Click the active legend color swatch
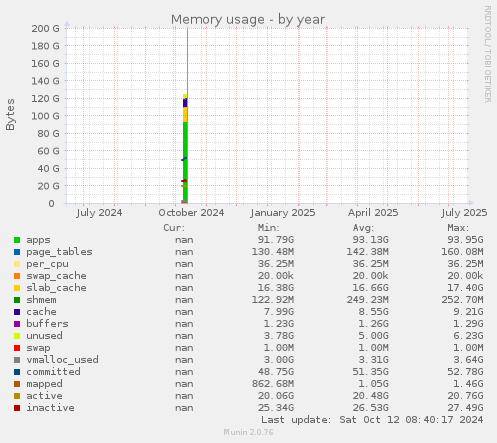 [x=17, y=396]
